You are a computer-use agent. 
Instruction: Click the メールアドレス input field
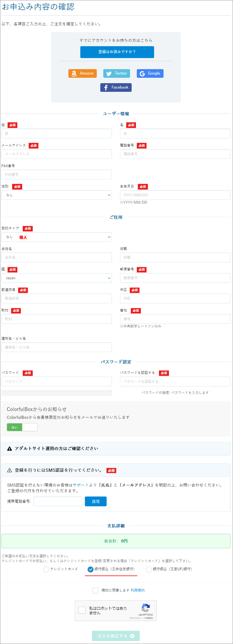[57, 154]
